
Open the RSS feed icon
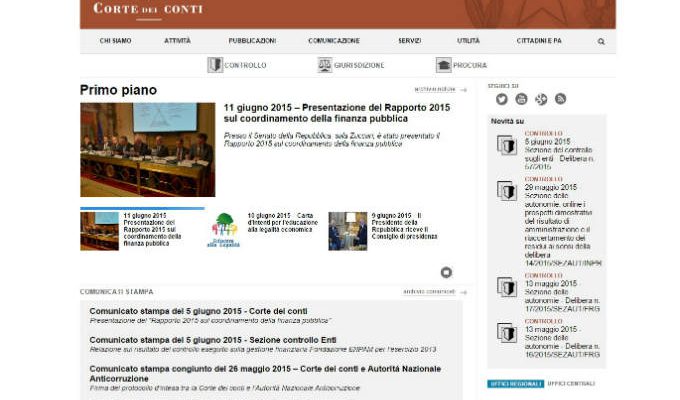560,99
